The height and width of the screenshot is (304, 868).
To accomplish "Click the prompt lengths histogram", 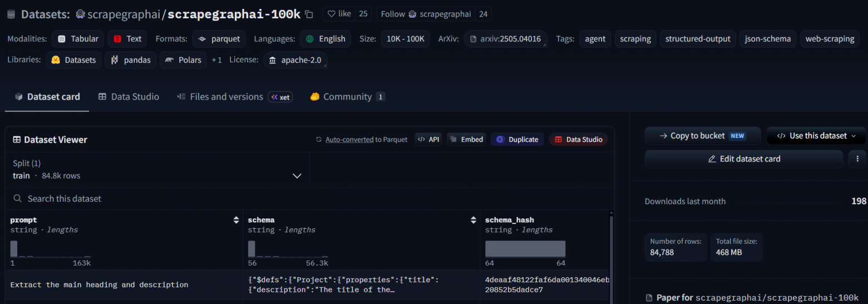I will (51, 249).
